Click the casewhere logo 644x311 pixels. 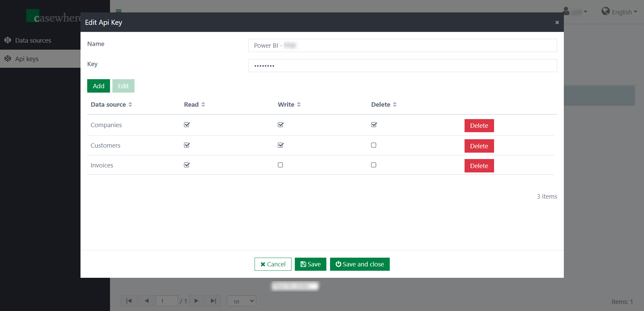tap(54, 16)
